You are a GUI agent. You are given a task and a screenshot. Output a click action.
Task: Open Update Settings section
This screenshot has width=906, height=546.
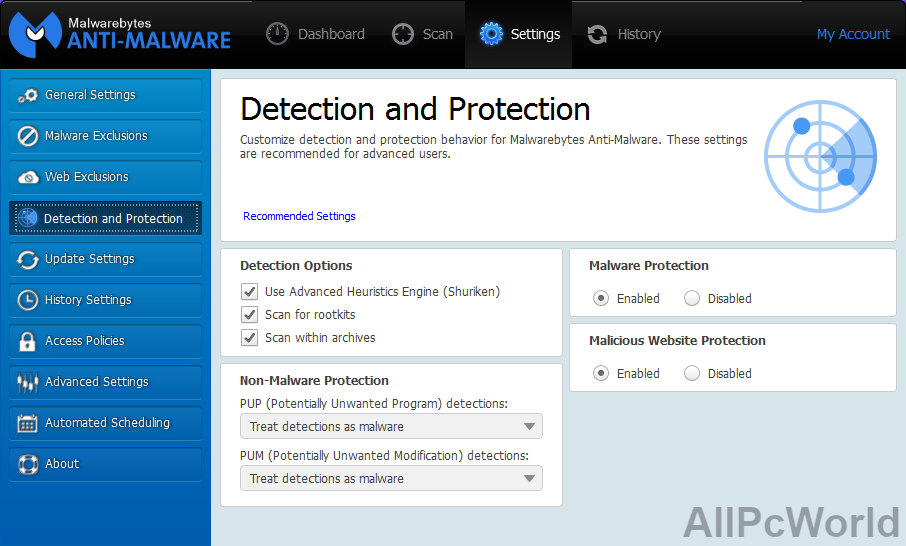pos(106,259)
